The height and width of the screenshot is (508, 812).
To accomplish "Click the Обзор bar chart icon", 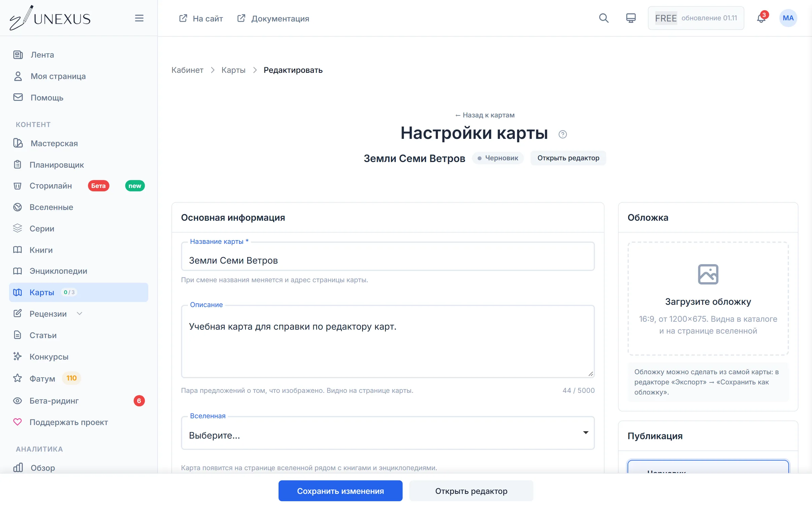I will tap(18, 467).
